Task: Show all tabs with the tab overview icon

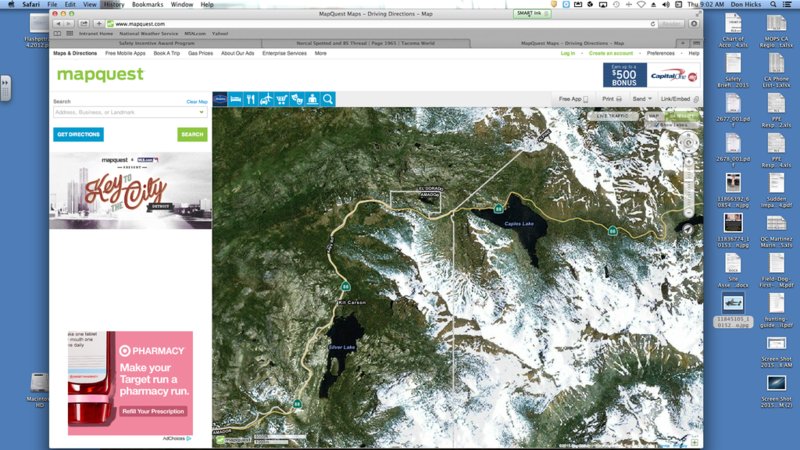Action: point(696,43)
